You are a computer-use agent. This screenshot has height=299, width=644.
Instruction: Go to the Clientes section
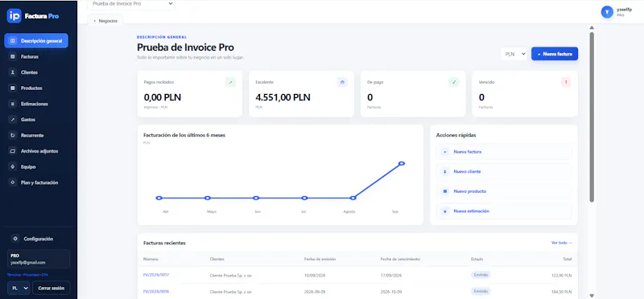click(36, 72)
